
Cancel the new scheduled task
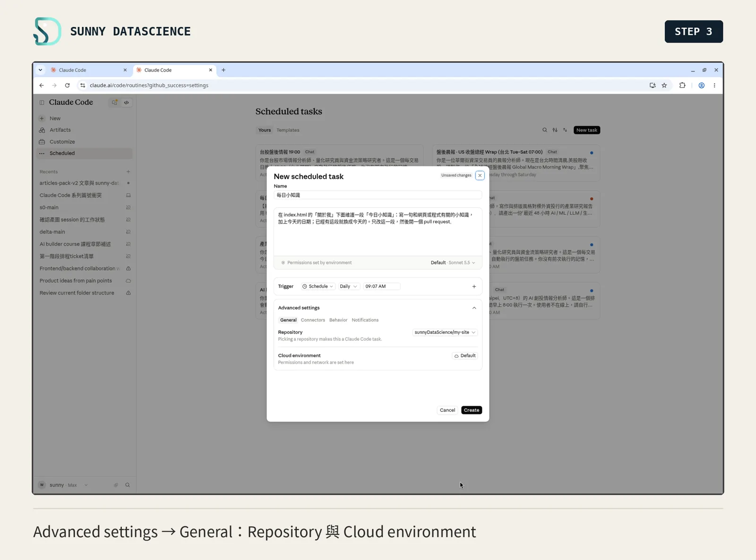coord(447,410)
